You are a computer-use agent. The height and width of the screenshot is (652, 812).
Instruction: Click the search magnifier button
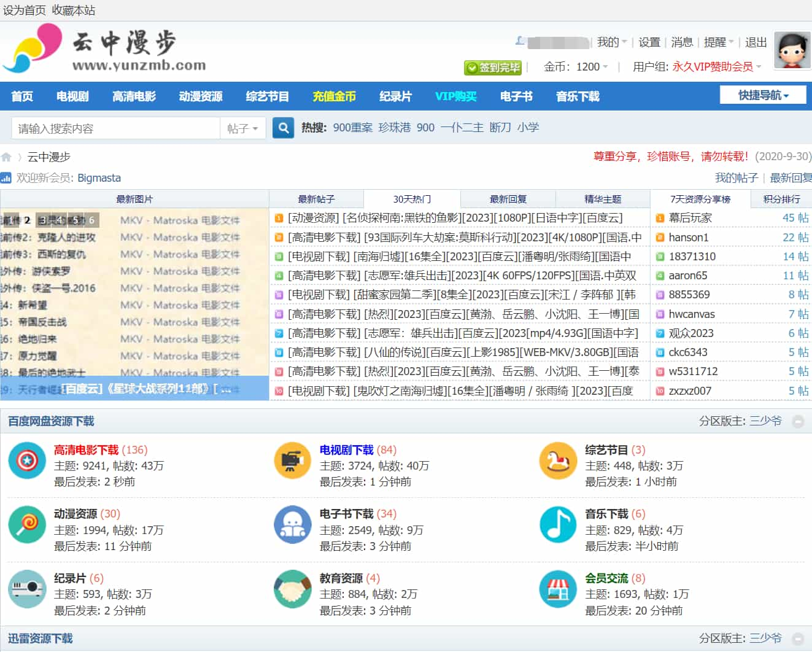click(x=283, y=128)
